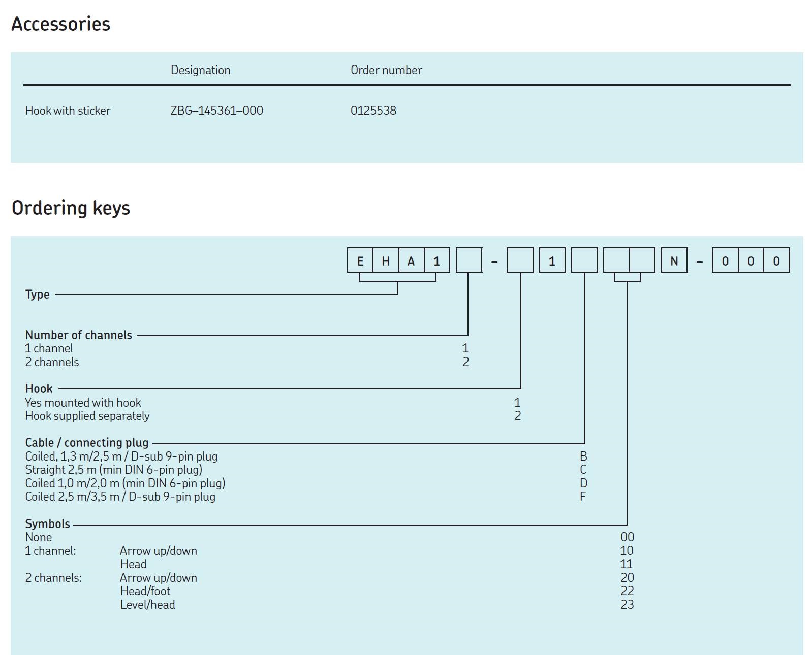Click the Level/head symbol option
The image size is (812, 655).
pos(147,605)
